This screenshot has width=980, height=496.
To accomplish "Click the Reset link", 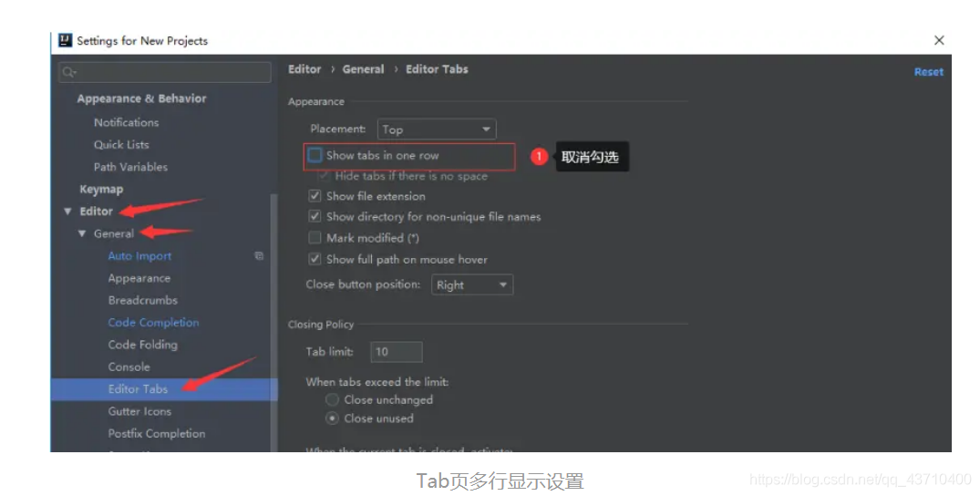I will [929, 72].
